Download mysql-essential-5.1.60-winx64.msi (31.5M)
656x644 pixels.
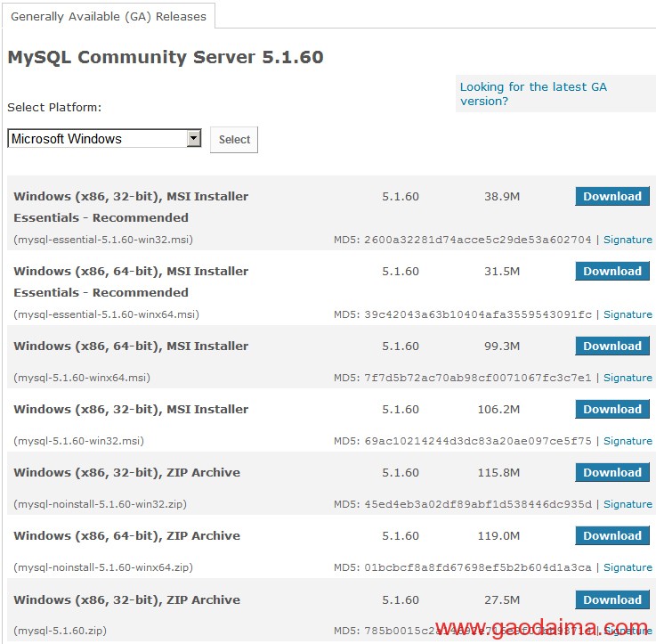point(612,272)
